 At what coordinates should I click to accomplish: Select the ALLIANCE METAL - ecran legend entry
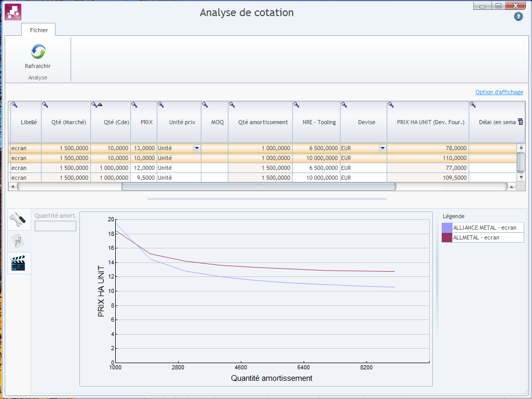click(484, 228)
